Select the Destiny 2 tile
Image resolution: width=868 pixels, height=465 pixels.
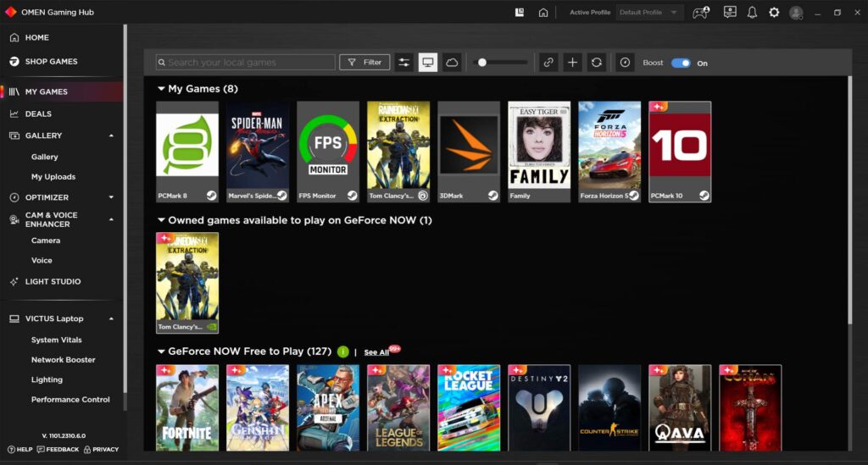click(539, 408)
